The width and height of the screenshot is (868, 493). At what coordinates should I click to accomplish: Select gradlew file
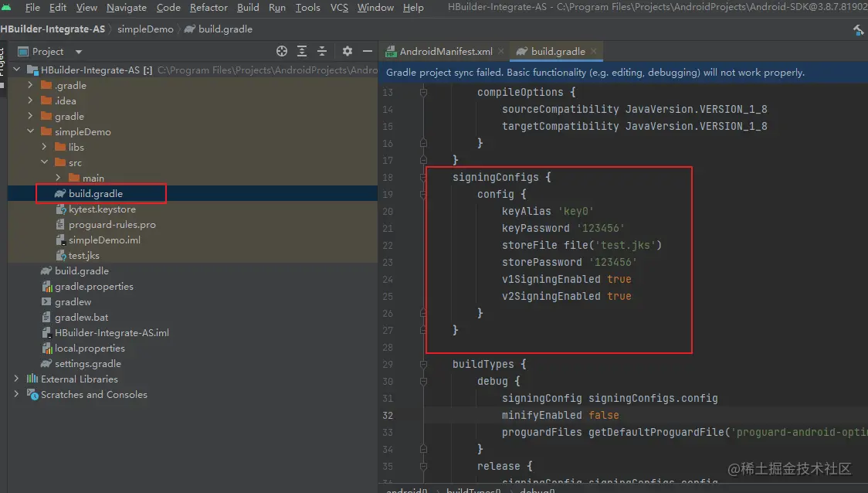coord(73,302)
